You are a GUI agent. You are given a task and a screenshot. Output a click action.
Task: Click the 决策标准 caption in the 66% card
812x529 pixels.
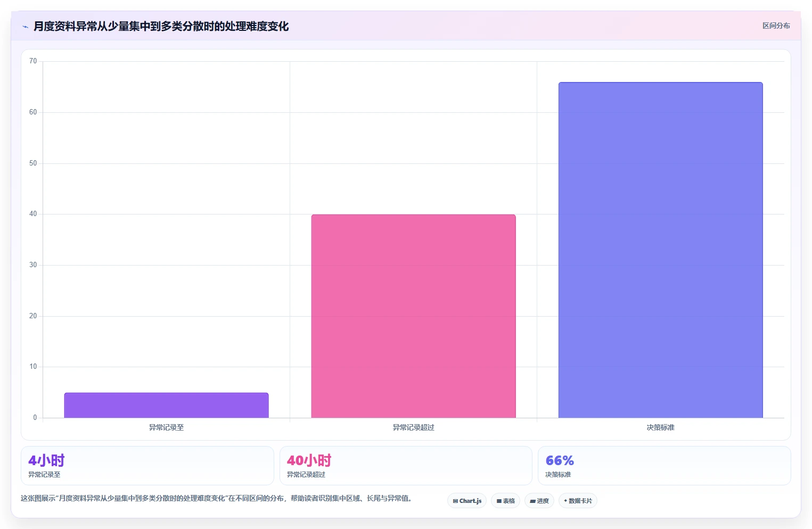(558, 475)
